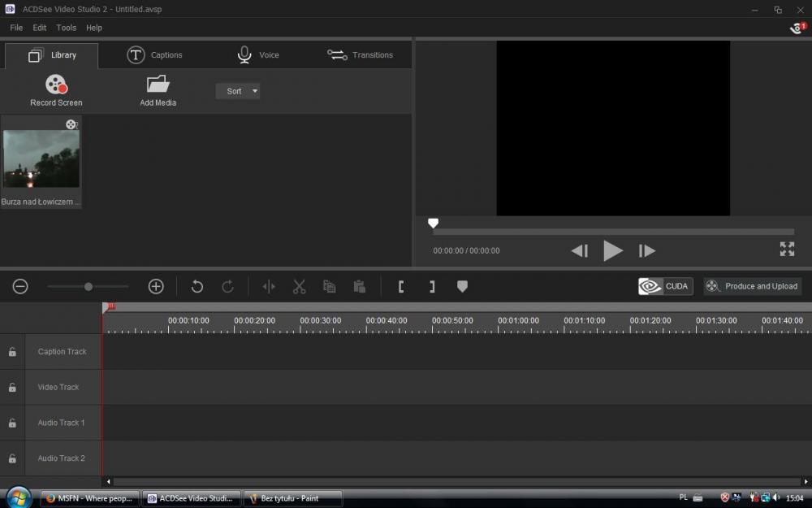Click the scissors cut tool

pos(299,286)
